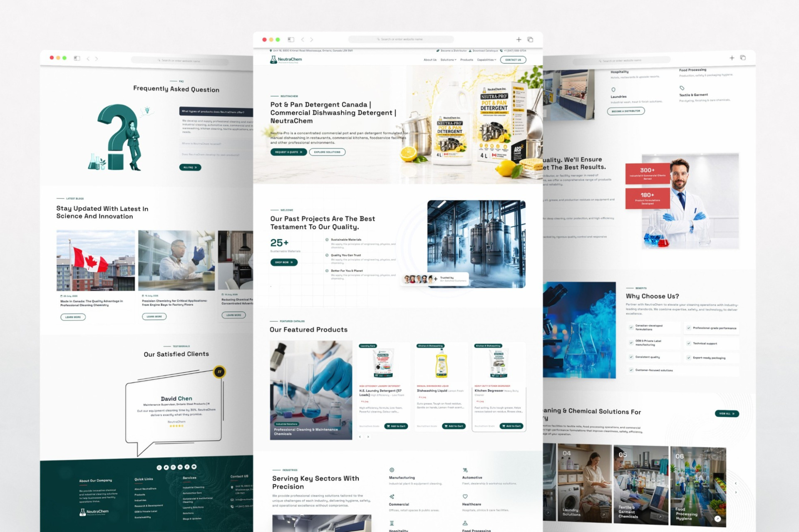This screenshot has width=799, height=532.
Task: Open Blogs & Updates footer link
Action: (192, 519)
